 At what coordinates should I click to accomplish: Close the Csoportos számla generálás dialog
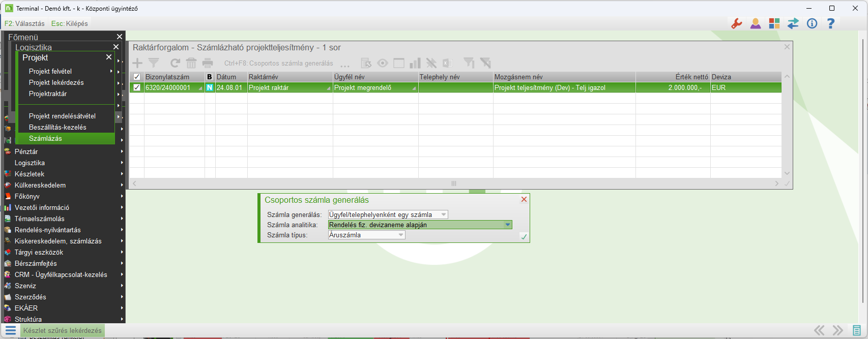524,199
